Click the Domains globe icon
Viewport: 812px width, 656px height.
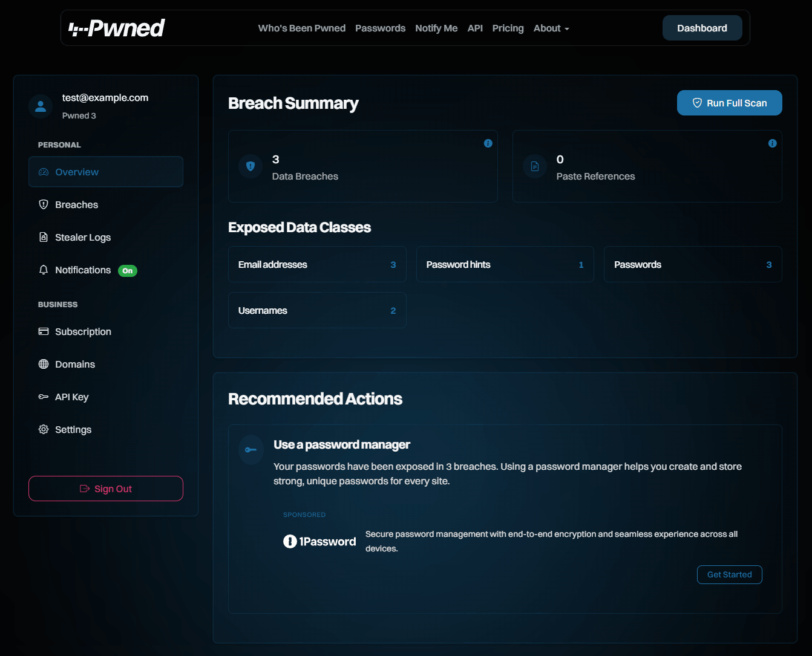tap(43, 364)
